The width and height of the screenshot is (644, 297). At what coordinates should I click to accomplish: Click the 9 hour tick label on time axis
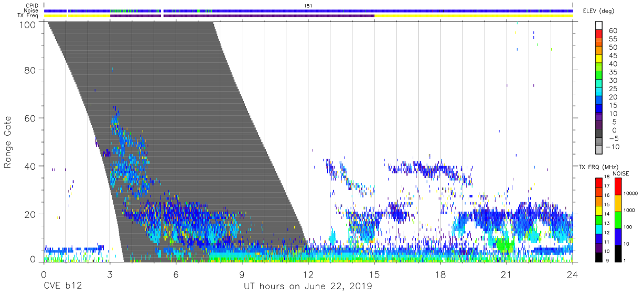[242, 274]
